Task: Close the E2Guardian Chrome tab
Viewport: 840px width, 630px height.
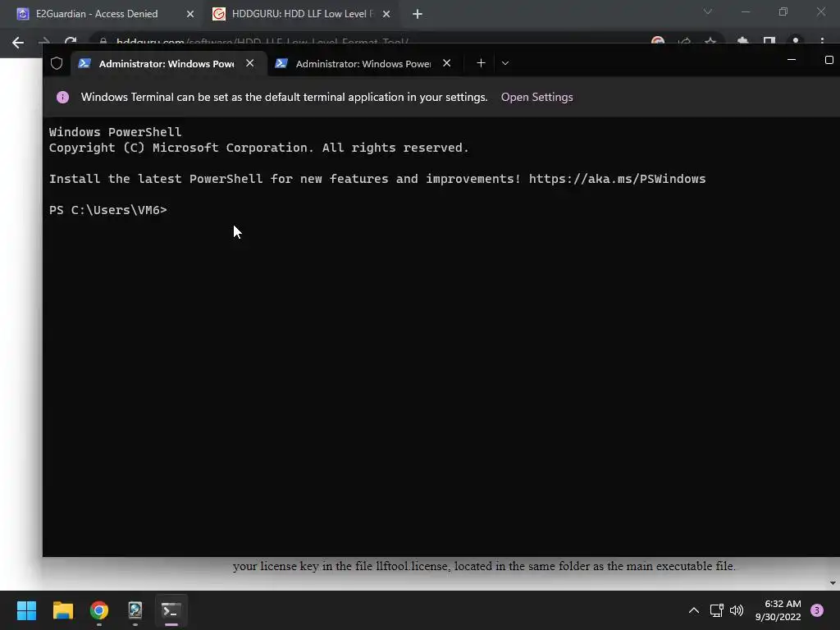Action: 190,14
